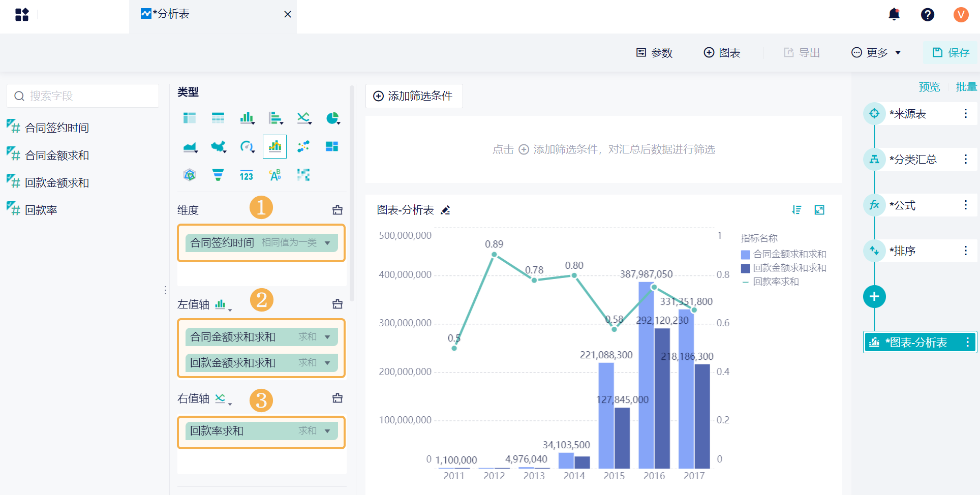Open the 回款率求和 aggregation dropdown
Image resolution: width=980 pixels, height=495 pixels.
[x=327, y=431]
